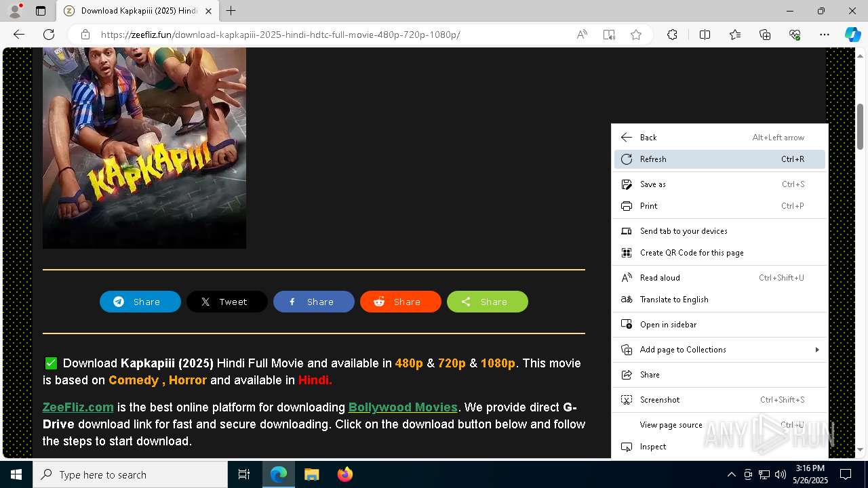868x488 pixels.
Task: Click the taskbar search box
Action: pos(130,474)
